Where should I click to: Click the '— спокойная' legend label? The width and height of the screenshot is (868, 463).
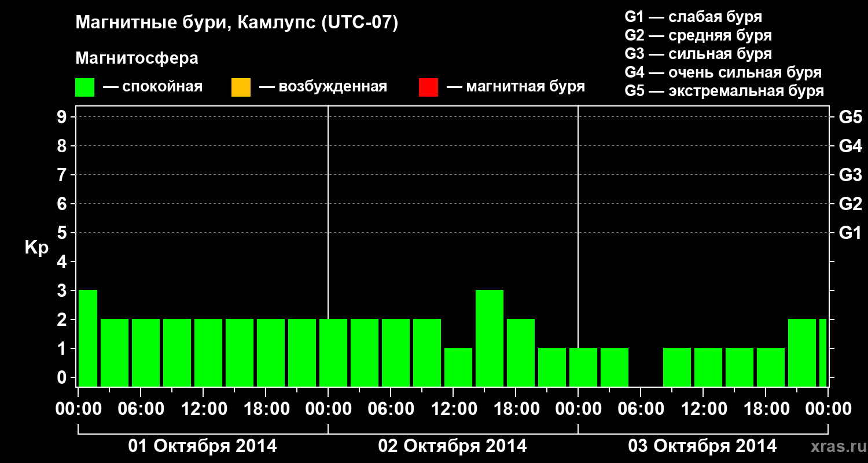pos(153,87)
